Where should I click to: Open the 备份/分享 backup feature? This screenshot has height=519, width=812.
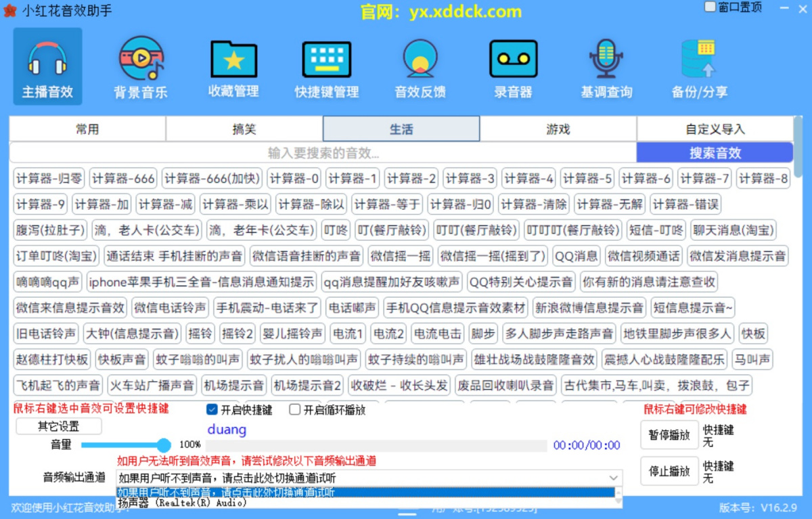tap(698, 66)
